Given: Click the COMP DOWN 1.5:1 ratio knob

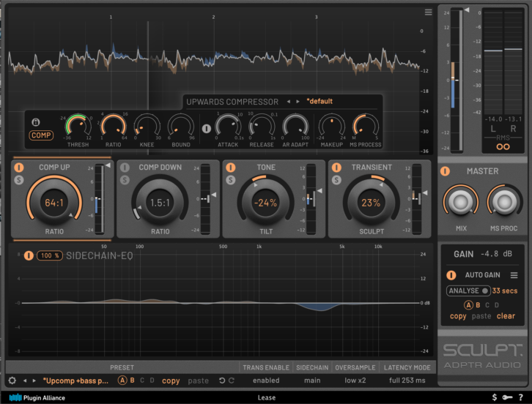Looking at the screenshot, I should 160,202.
